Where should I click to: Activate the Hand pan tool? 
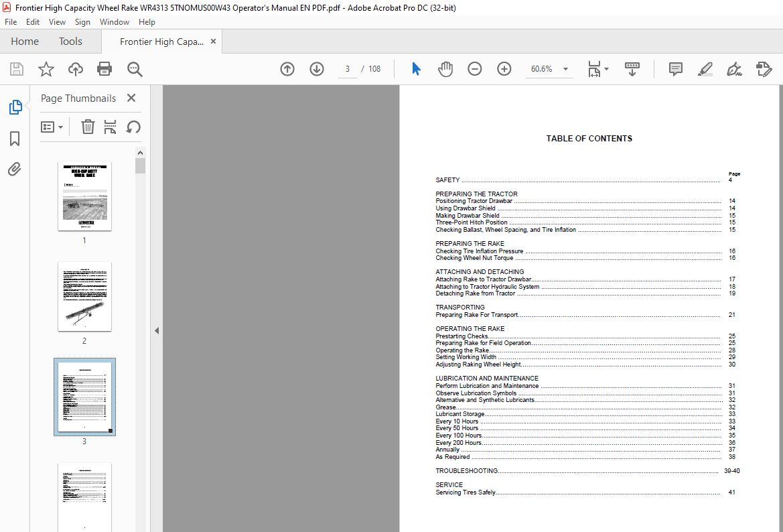[x=445, y=69]
